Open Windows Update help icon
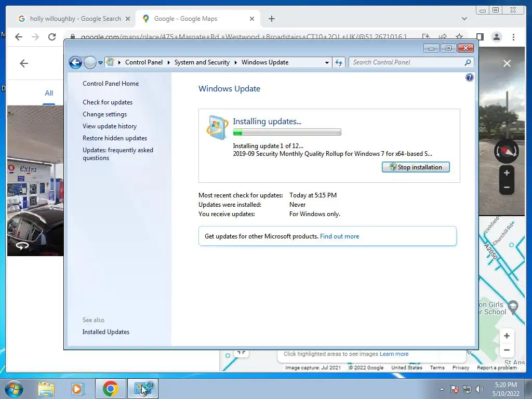This screenshot has height=399, width=532. click(469, 78)
